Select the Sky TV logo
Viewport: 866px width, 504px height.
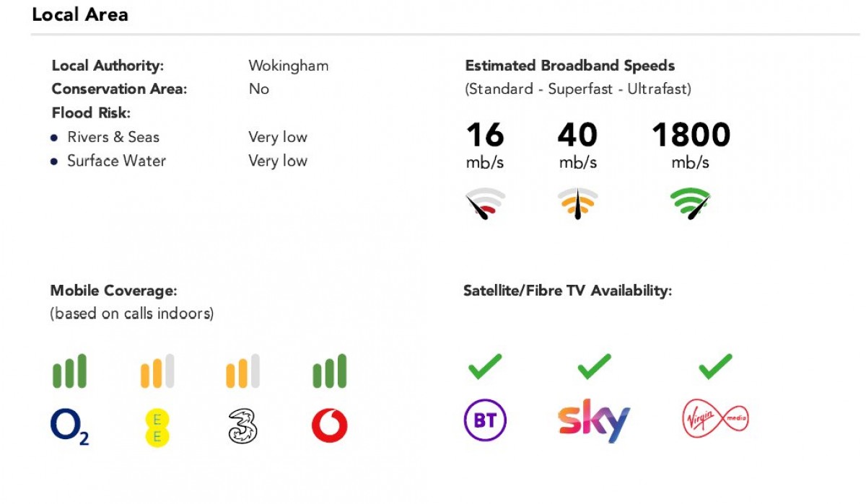click(x=594, y=420)
